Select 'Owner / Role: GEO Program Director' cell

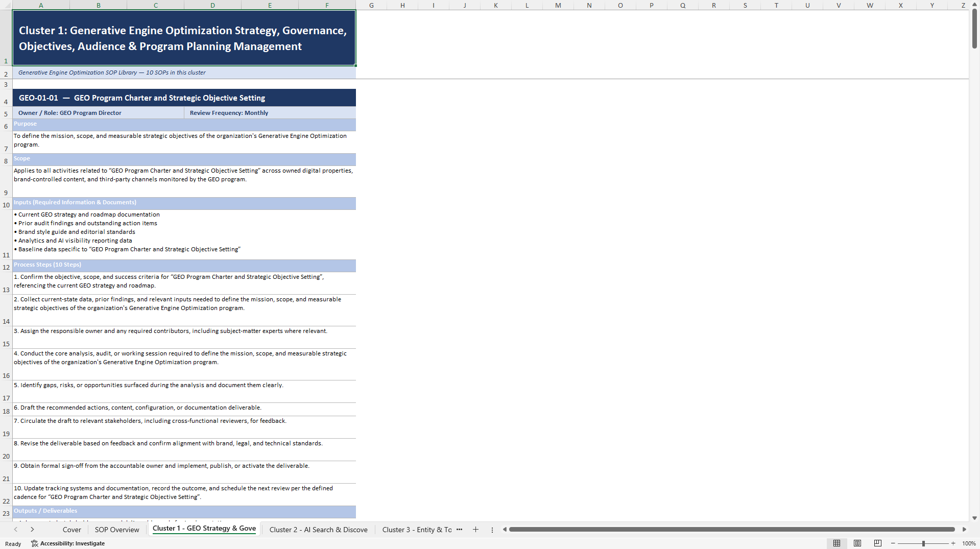click(x=98, y=113)
